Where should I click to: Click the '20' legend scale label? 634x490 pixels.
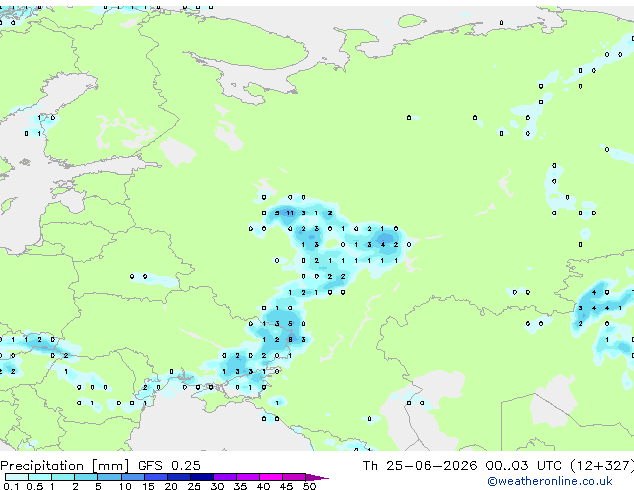point(171,486)
